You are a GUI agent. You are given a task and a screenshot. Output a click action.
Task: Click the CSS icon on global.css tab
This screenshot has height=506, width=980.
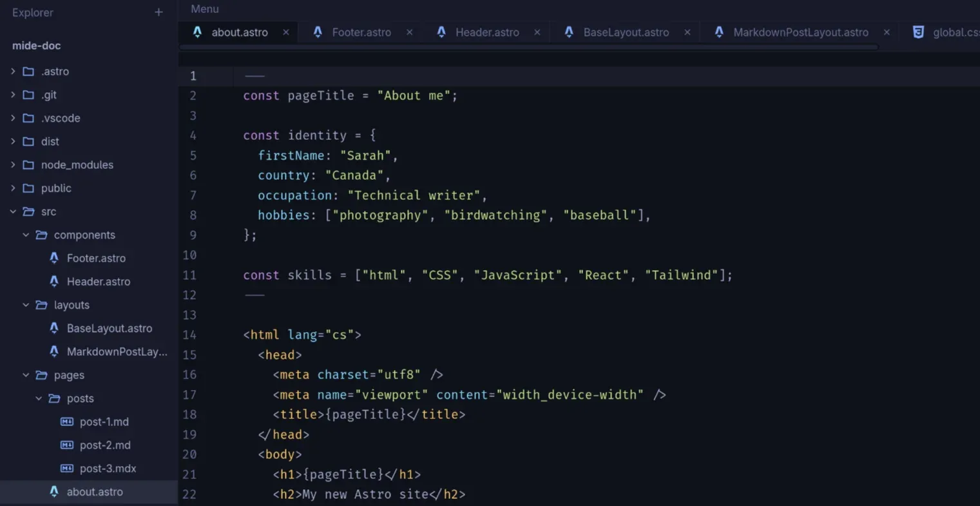[918, 32]
